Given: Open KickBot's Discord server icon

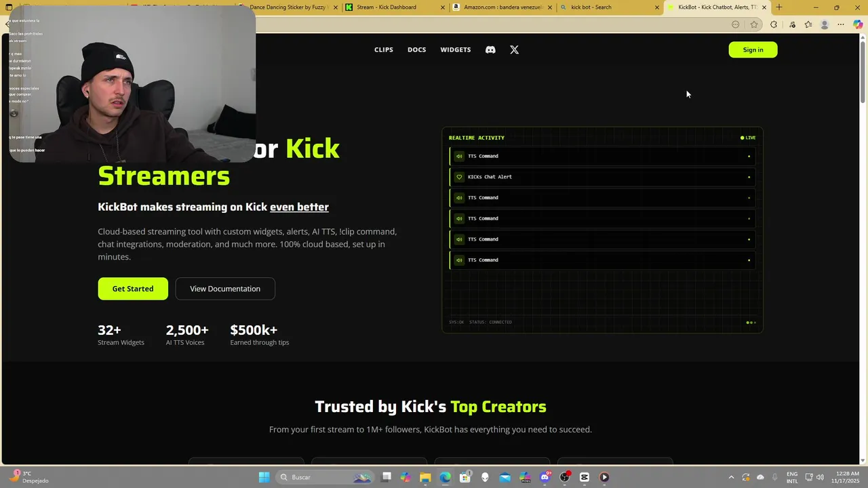Looking at the screenshot, I should coord(490,49).
